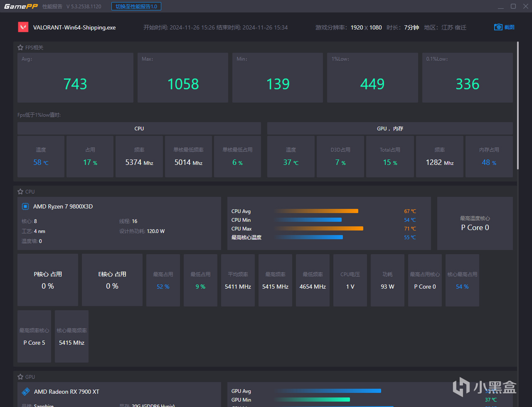The image size is (532, 407).
Task: Click the 最高频率核心 value P Core 5
Action: point(34,343)
